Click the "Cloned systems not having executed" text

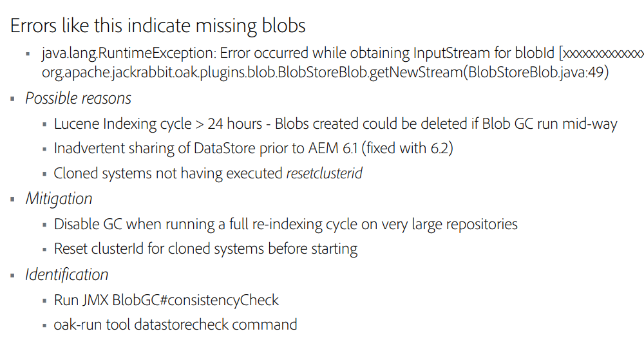(x=168, y=174)
